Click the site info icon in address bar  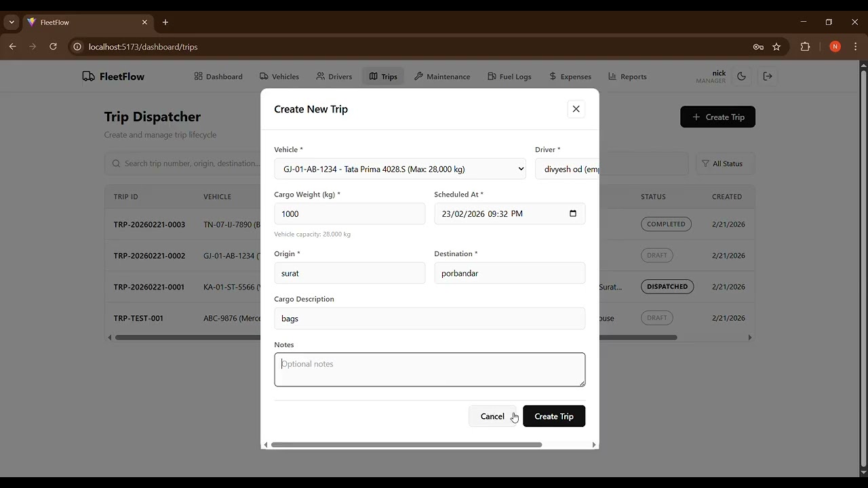tap(77, 47)
